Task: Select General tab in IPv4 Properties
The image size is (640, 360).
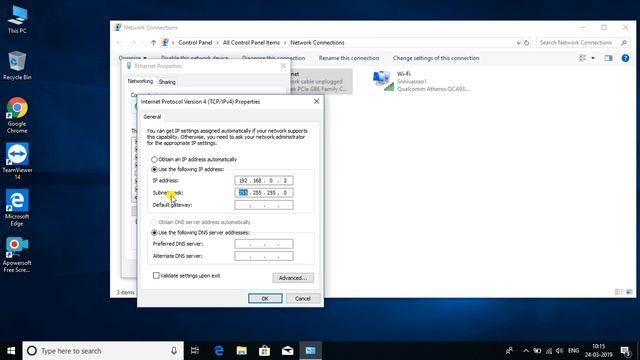Action: pyautogui.click(x=152, y=117)
